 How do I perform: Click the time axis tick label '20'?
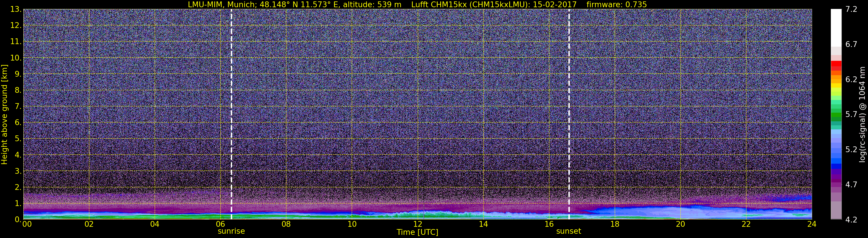(680, 224)
